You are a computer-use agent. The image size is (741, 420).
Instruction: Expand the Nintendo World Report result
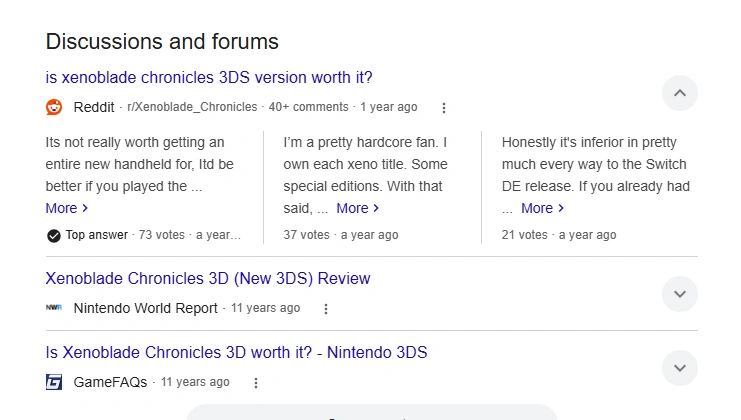[x=680, y=294]
